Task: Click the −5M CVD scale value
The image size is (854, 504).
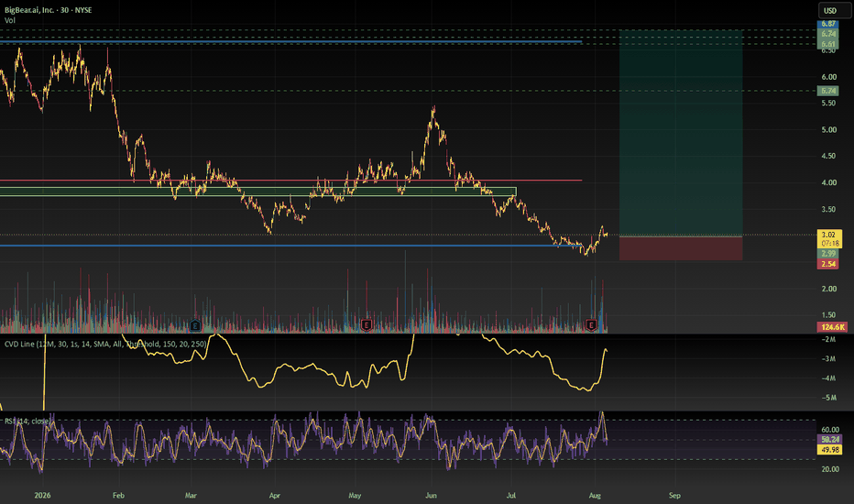Action: point(828,398)
